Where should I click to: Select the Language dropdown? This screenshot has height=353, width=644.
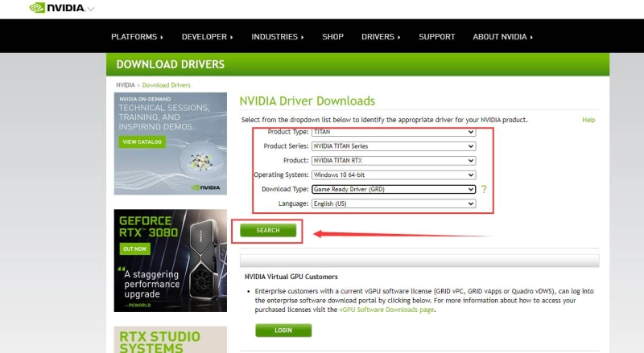[x=393, y=204]
